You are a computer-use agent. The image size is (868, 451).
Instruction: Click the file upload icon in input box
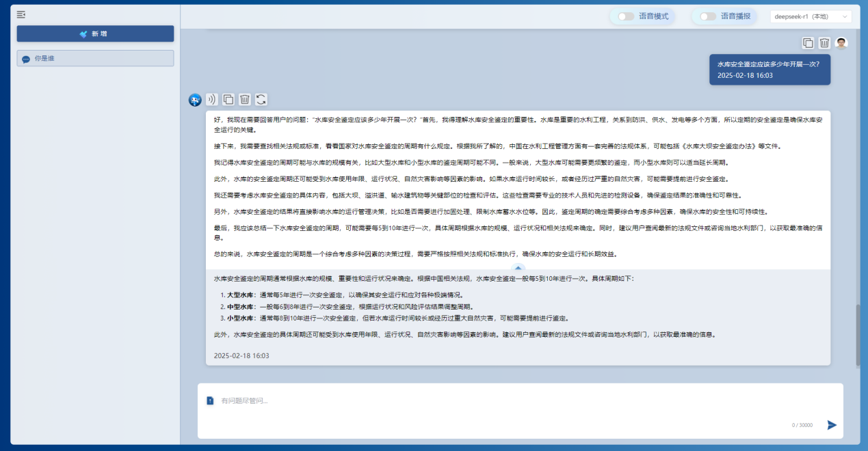[x=210, y=400]
